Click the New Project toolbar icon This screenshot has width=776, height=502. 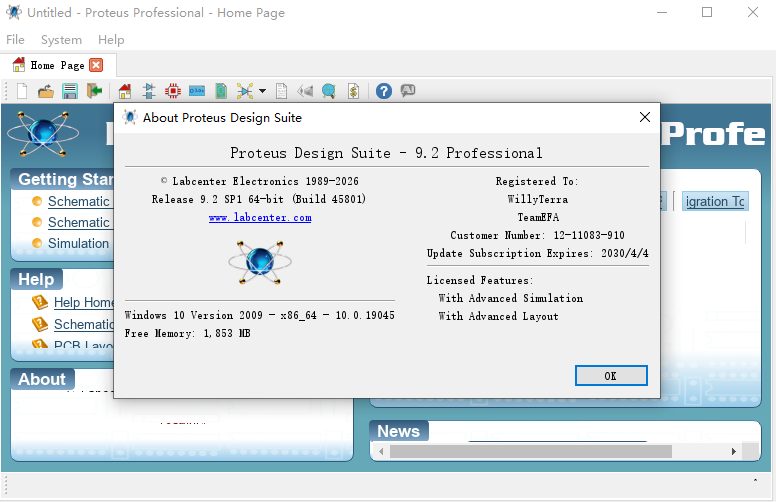pyautogui.click(x=22, y=91)
